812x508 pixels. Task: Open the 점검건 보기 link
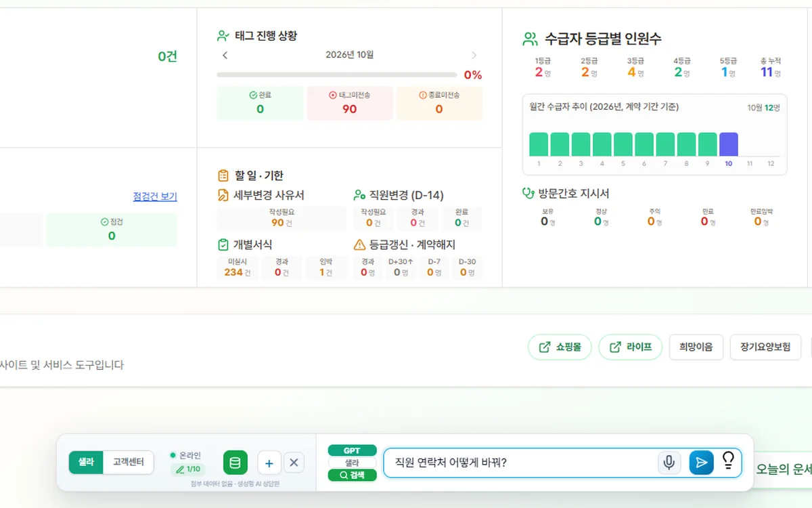pos(155,196)
